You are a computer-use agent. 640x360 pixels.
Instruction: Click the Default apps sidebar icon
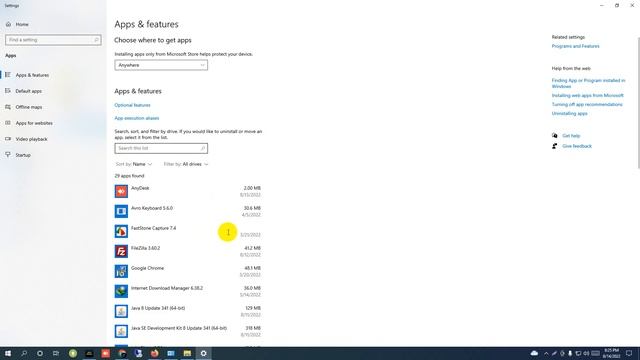8,91
